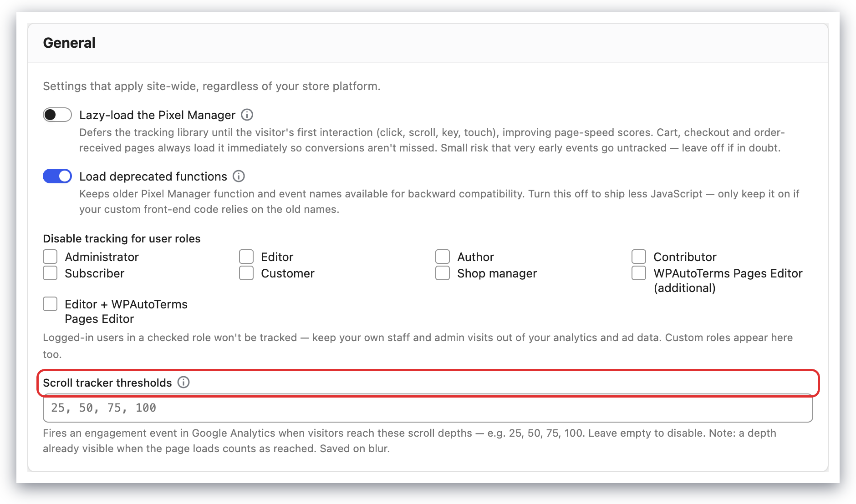This screenshot has height=504, width=856.
Task: Tick the Author role checkbox
Action: (443, 257)
